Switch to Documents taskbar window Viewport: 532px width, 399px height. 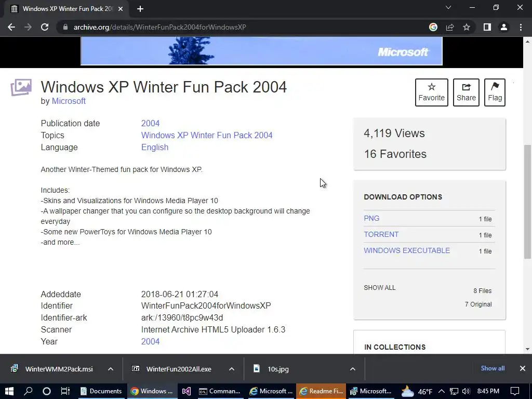pyautogui.click(x=101, y=391)
